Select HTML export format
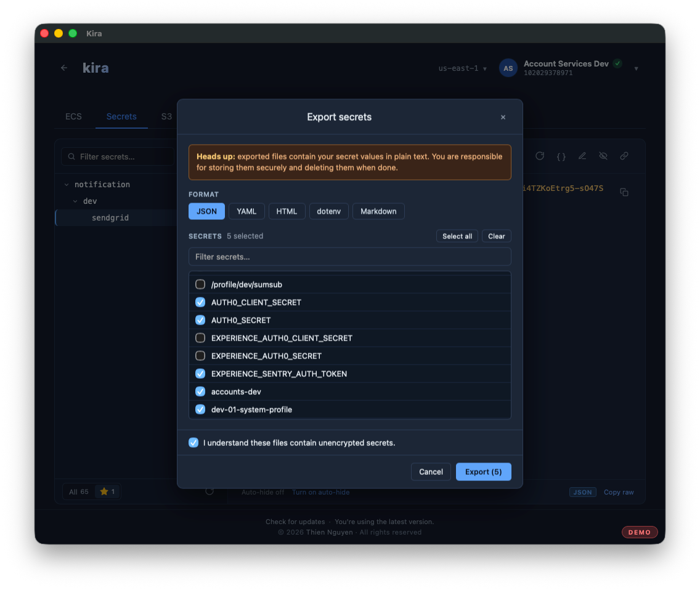This screenshot has width=700, height=590. point(287,211)
